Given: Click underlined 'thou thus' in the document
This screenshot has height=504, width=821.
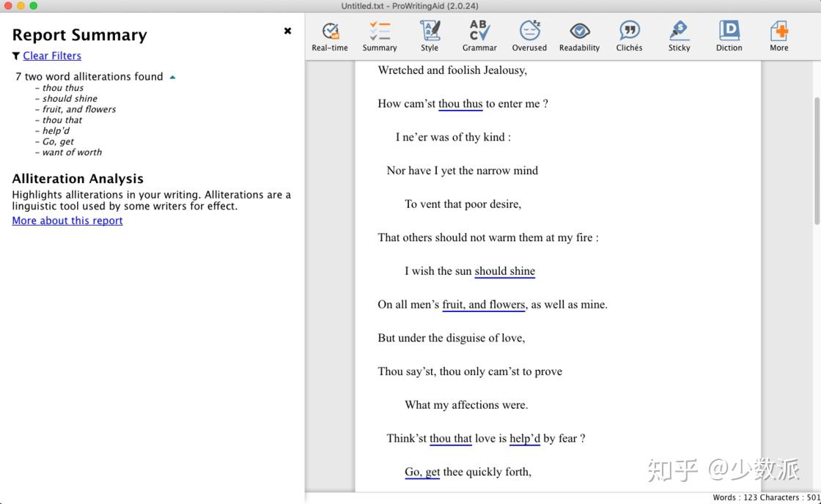Looking at the screenshot, I should click(x=460, y=103).
